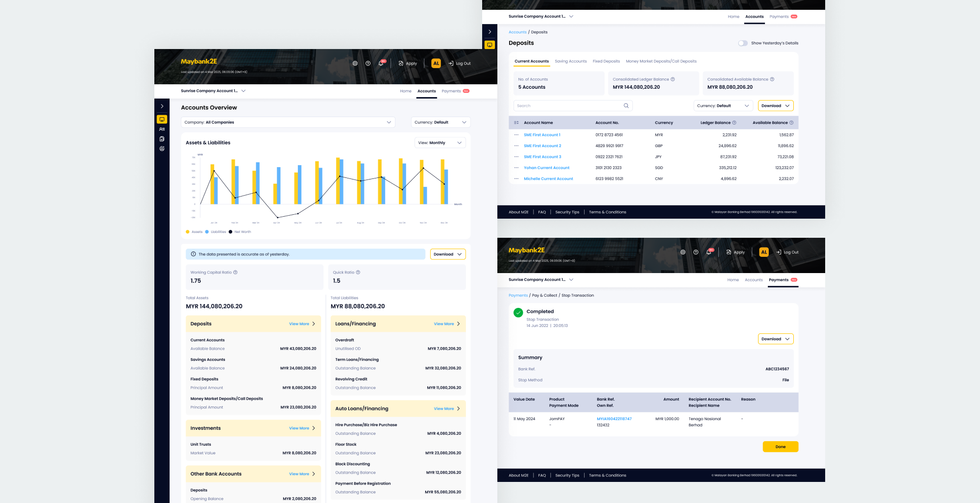The height and width of the screenshot is (503, 980).
Task: Open Download dropdown in Stop Transaction window
Action: [776, 339]
